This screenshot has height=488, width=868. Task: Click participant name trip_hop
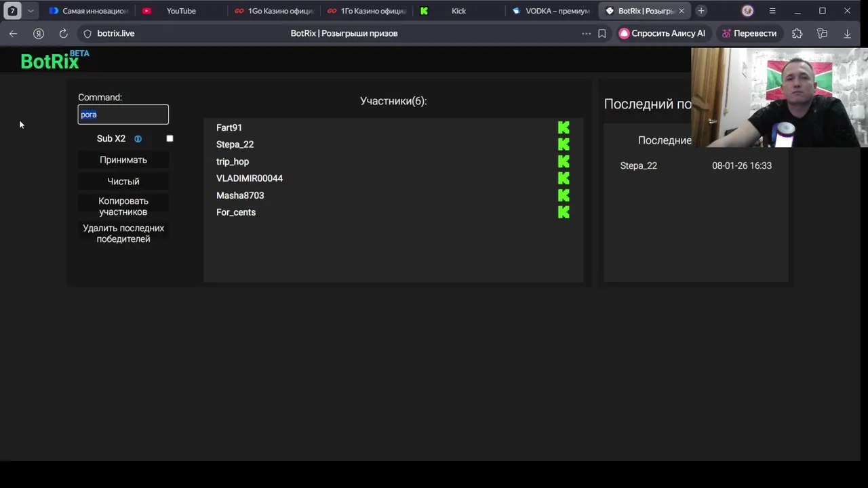[x=233, y=161]
